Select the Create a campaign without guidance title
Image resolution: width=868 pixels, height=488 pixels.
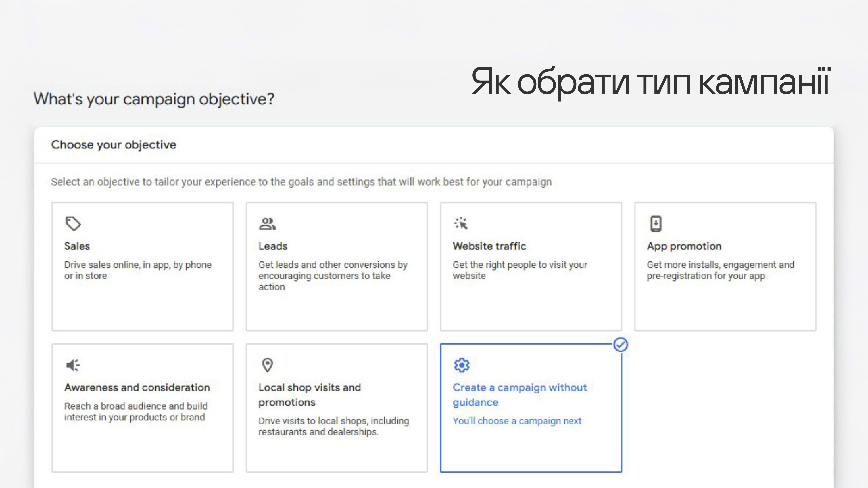[x=520, y=395]
